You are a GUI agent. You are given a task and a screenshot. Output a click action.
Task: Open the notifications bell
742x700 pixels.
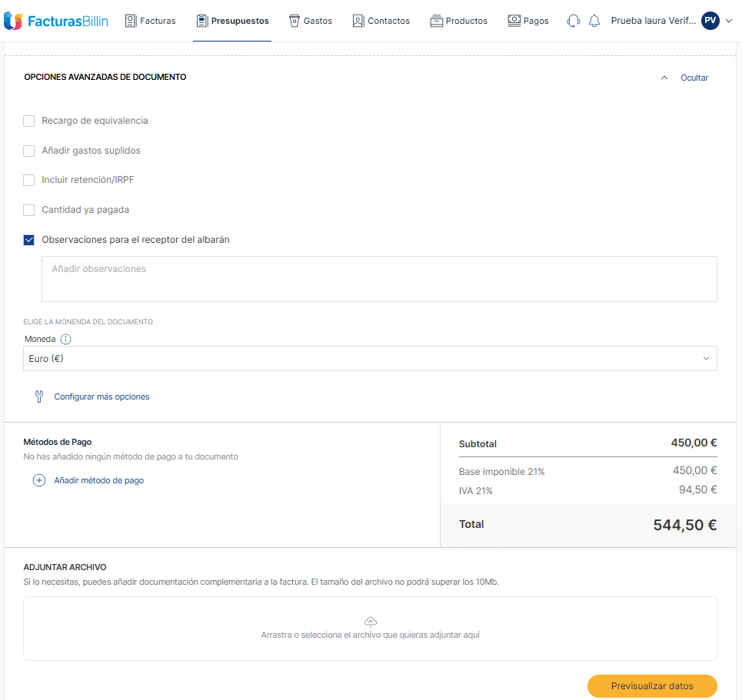click(594, 21)
